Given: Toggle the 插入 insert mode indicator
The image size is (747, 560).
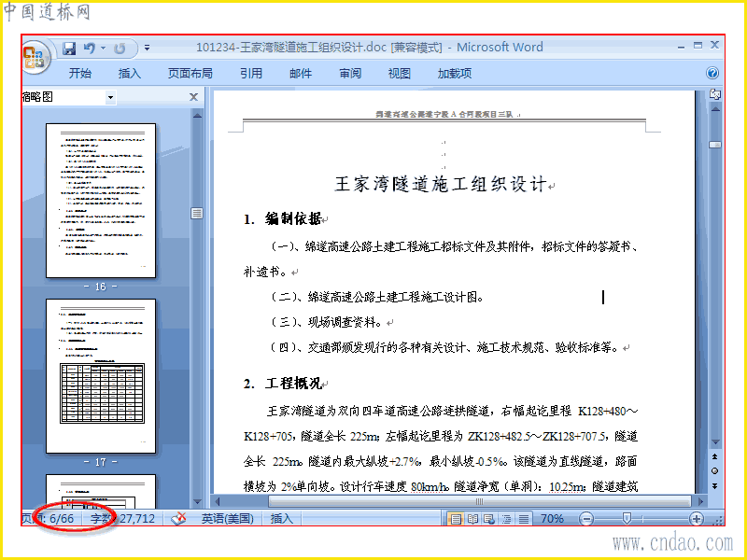Looking at the screenshot, I should pyautogui.click(x=282, y=518).
